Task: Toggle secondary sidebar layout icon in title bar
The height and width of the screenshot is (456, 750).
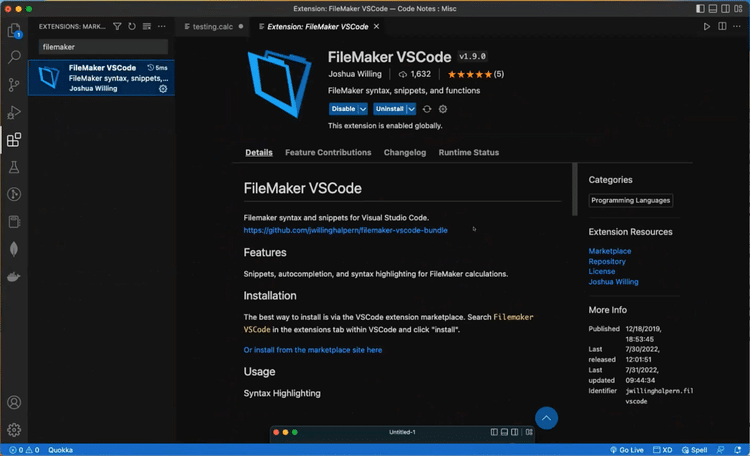Action: tap(726, 9)
